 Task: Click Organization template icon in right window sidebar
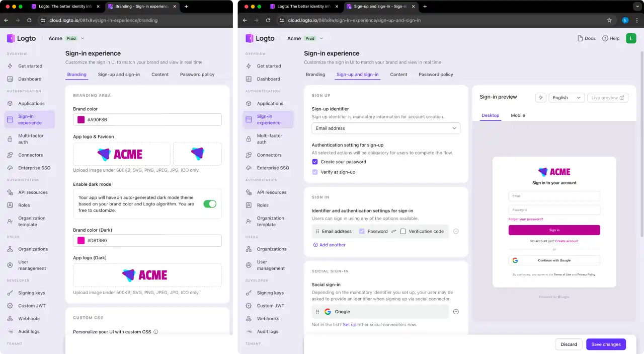(249, 222)
